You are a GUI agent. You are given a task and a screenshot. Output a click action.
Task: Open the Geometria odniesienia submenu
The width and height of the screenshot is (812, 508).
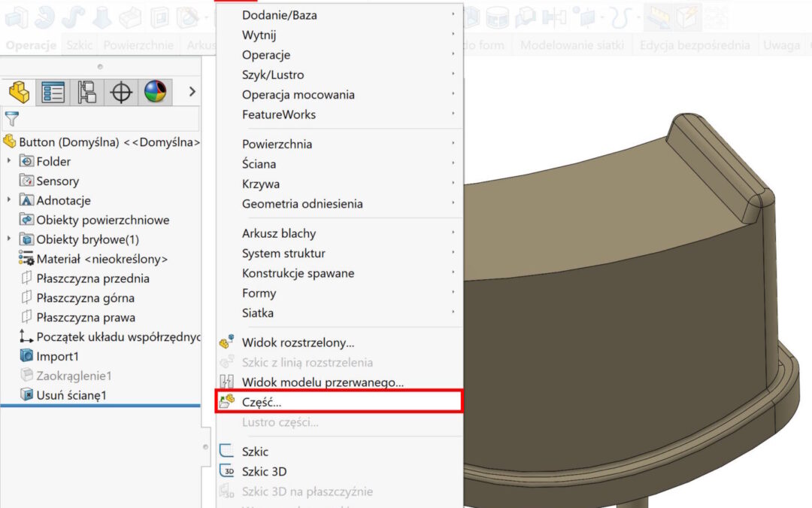tap(302, 203)
